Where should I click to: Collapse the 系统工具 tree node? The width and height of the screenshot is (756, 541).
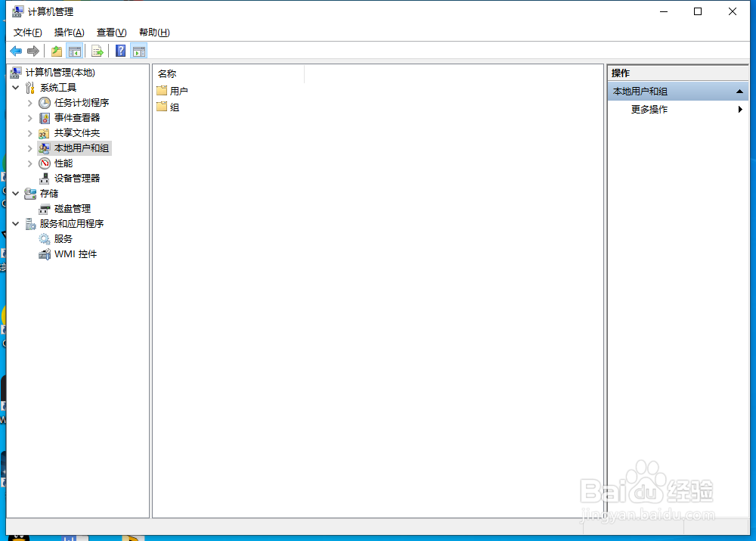15,87
